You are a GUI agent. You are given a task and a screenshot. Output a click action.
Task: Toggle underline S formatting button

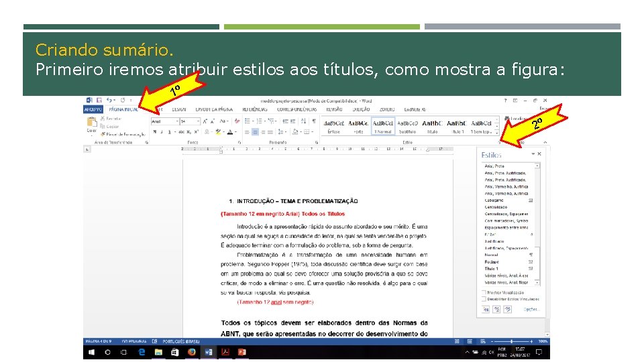click(169, 132)
